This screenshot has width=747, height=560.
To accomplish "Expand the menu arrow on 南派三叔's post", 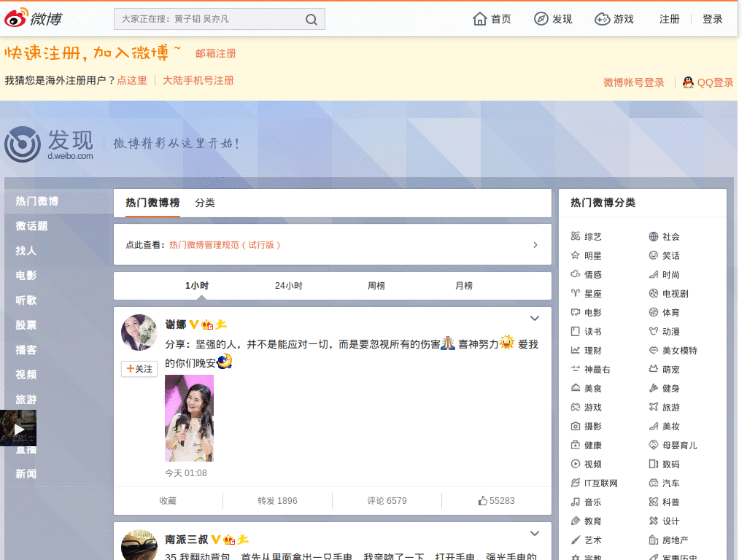I will (x=535, y=533).
